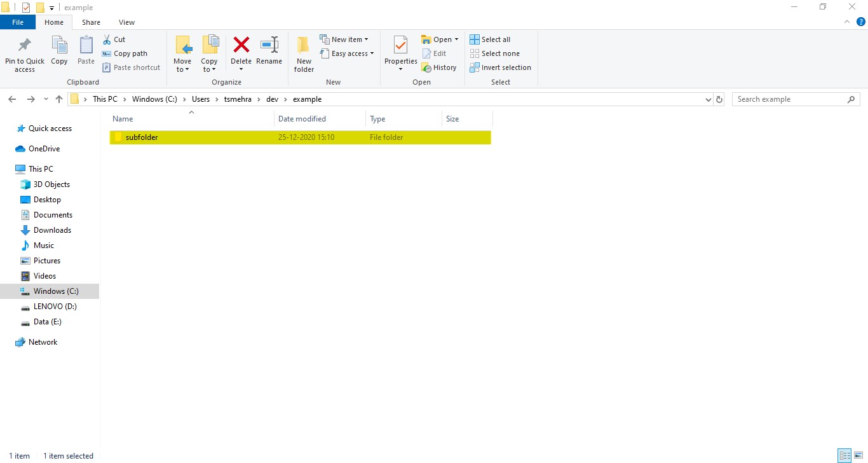
Task: Refresh the current folder view
Action: [x=719, y=99]
